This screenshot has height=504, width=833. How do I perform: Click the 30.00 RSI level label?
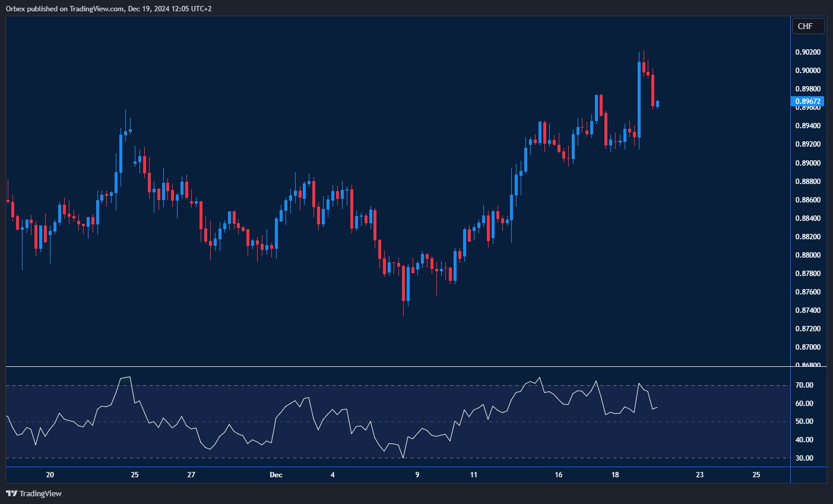click(x=804, y=458)
